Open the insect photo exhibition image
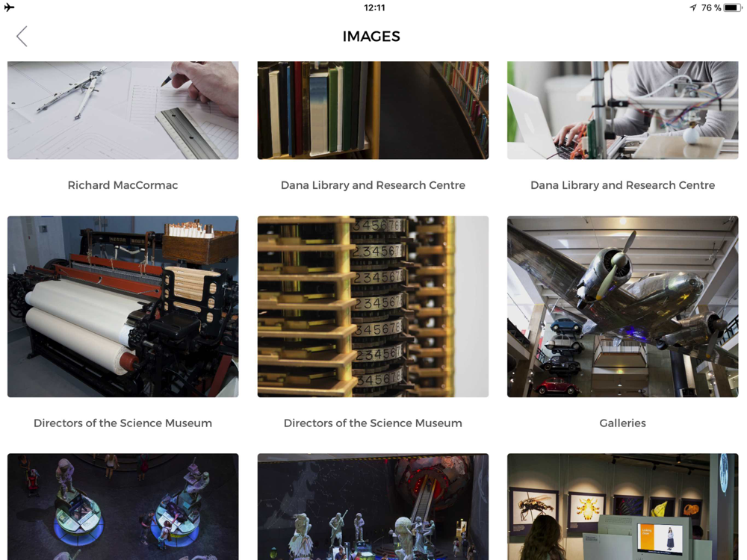The height and width of the screenshot is (560, 747). (x=623, y=507)
